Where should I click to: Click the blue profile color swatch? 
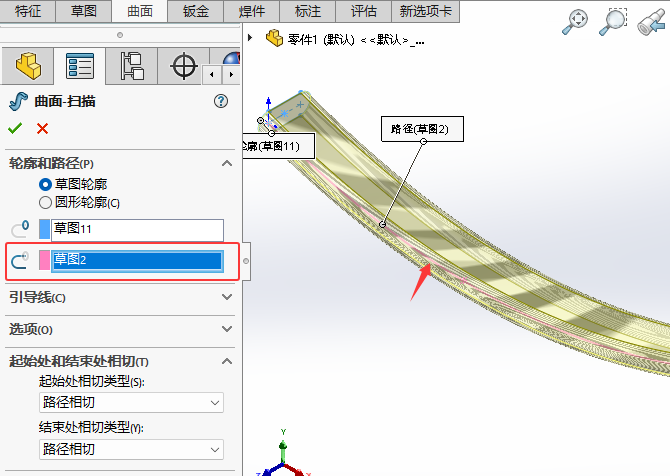click(x=44, y=229)
